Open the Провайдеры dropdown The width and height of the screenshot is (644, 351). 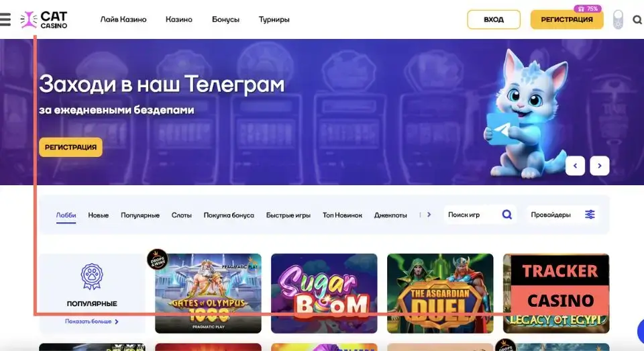coord(563,215)
